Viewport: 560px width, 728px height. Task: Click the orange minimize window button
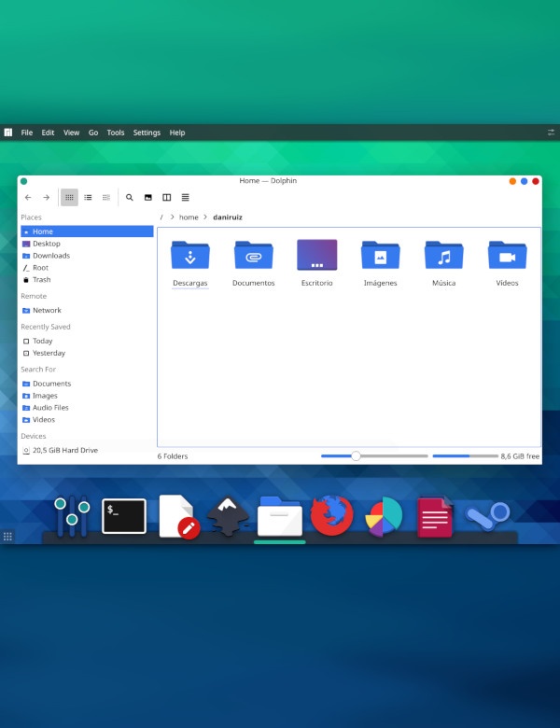(x=512, y=181)
